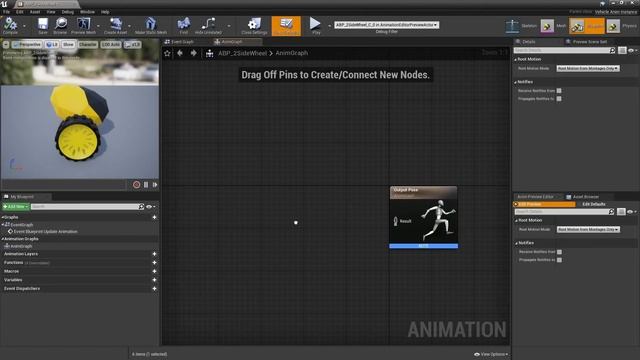Open the Debug Filter dropdown
The image size is (640, 360).
387,25
